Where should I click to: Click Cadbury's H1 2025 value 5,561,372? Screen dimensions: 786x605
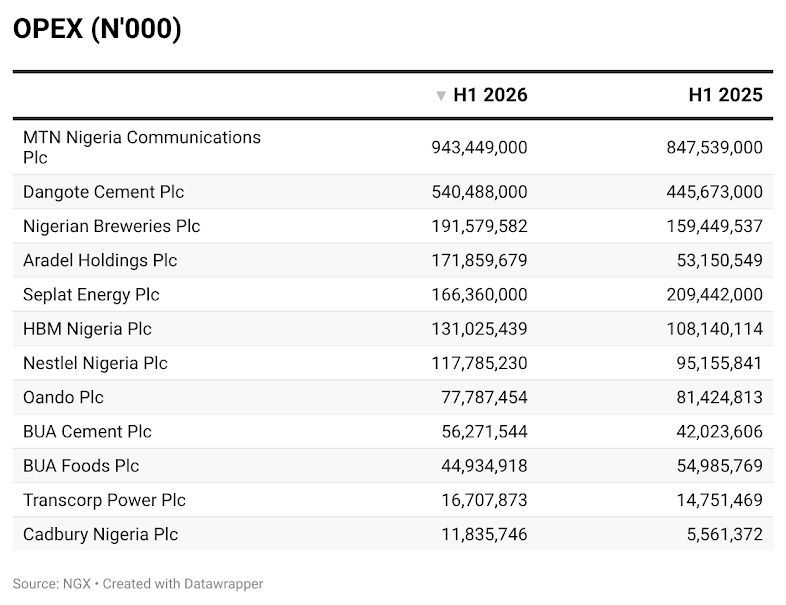pyautogui.click(x=725, y=534)
